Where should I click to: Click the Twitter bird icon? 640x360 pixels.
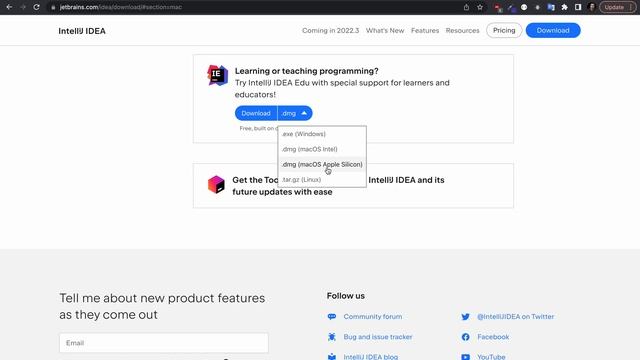(465, 317)
